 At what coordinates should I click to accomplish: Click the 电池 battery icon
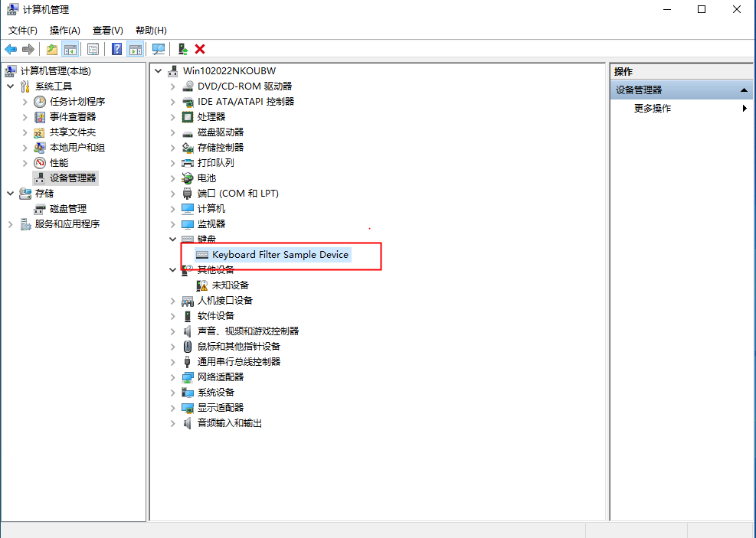(188, 178)
